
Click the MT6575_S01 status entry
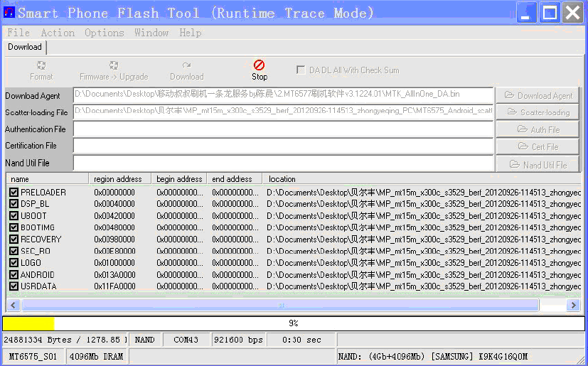pos(33,356)
